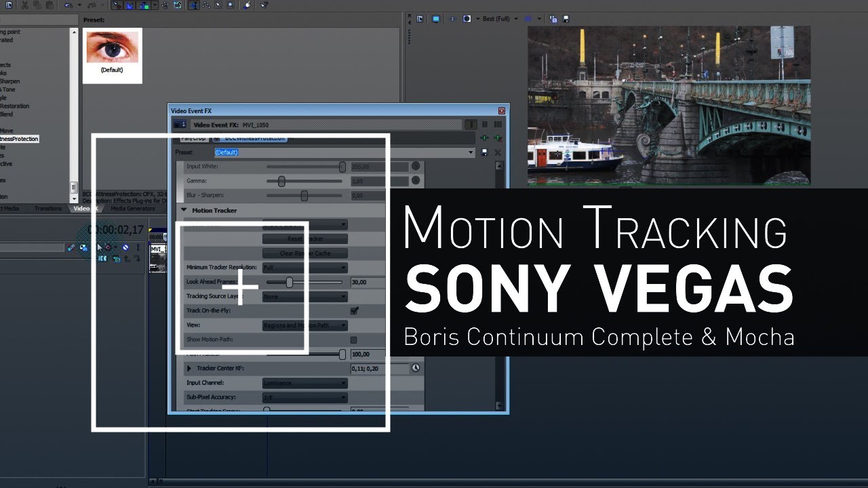Click Preview on External Monitor icon
Screen dimensions: 868x488
point(436,19)
